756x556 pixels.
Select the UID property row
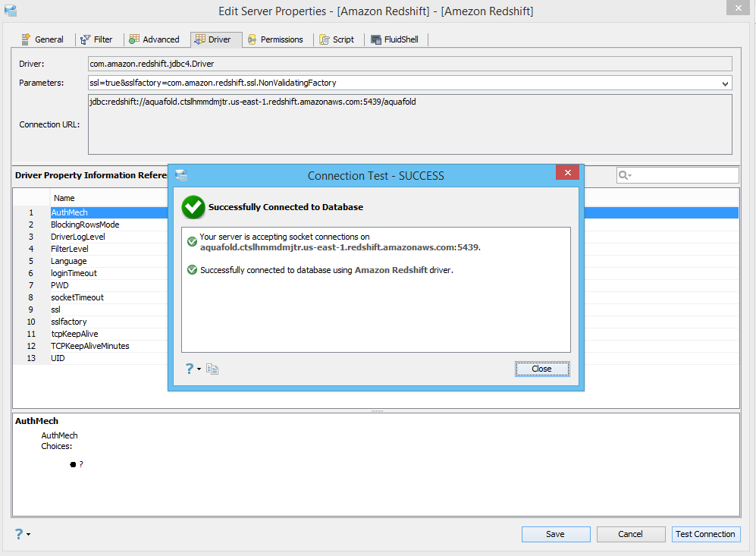point(91,358)
